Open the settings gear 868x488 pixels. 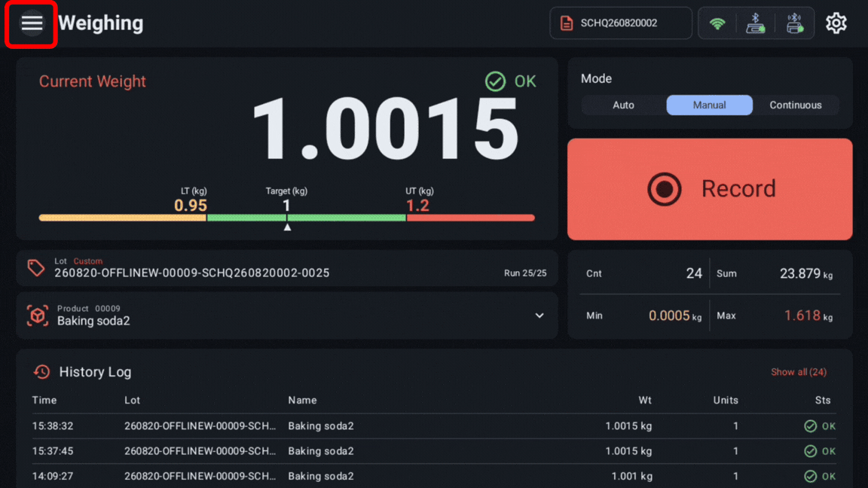click(x=836, y=23)
